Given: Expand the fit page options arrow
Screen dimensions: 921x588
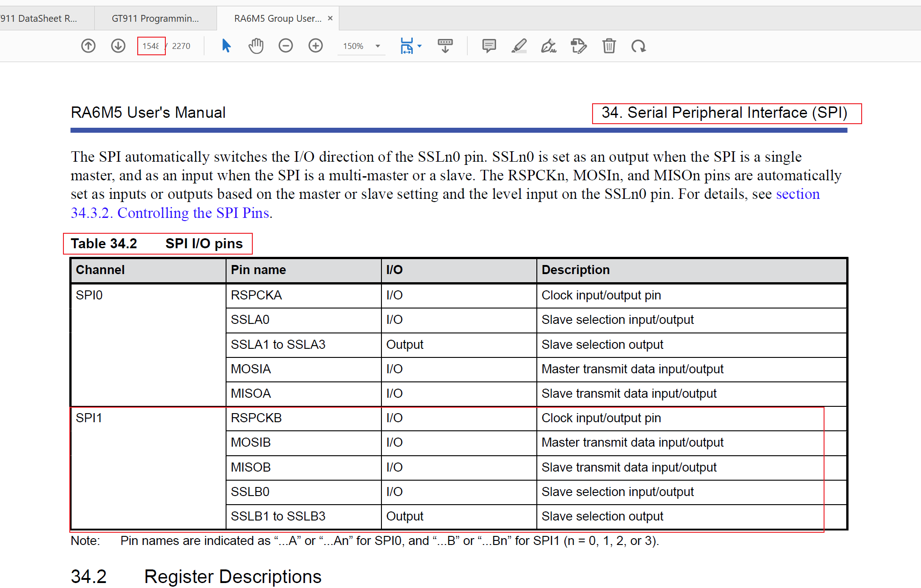Looking at the screenshot, I should tap(420, 46).
